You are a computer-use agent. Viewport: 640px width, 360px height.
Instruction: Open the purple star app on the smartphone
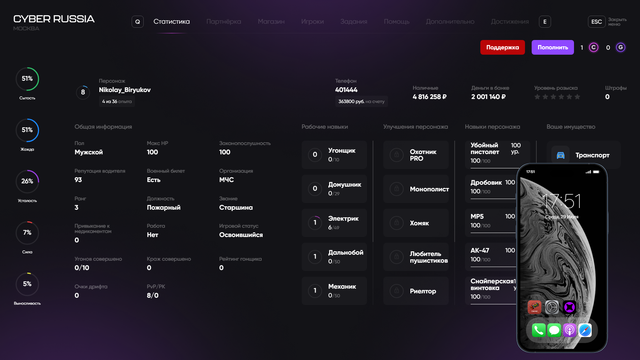click(569, 307)
